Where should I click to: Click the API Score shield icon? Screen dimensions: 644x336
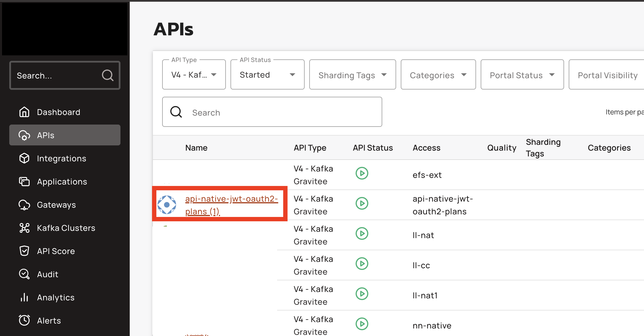point(24,251)
